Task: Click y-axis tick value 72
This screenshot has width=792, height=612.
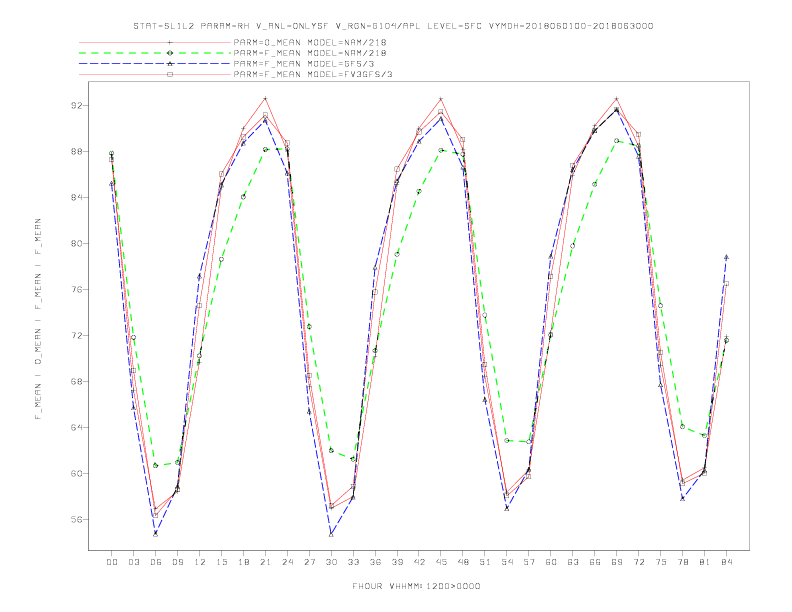Action: click(x=77, y=335)
